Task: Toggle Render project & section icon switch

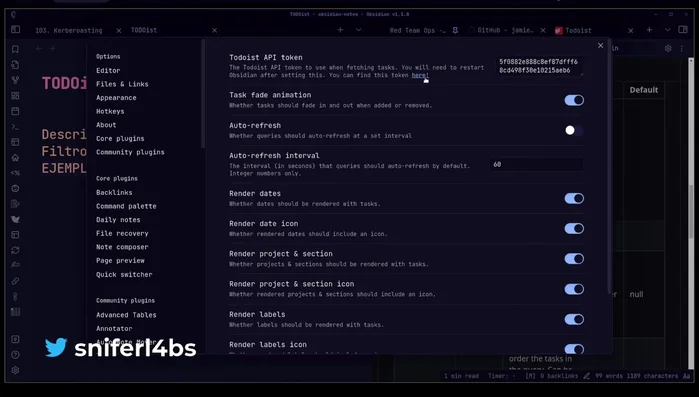Action: 574,289
